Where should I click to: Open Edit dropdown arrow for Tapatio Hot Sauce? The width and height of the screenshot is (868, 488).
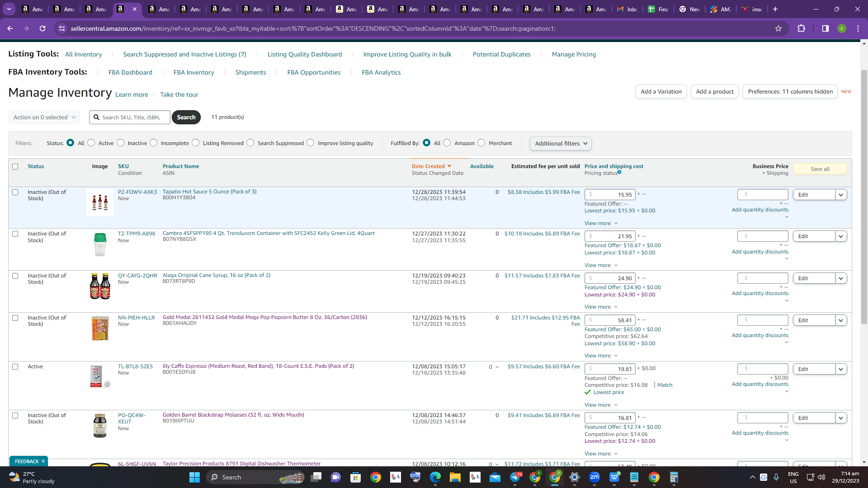click(841, 195)
